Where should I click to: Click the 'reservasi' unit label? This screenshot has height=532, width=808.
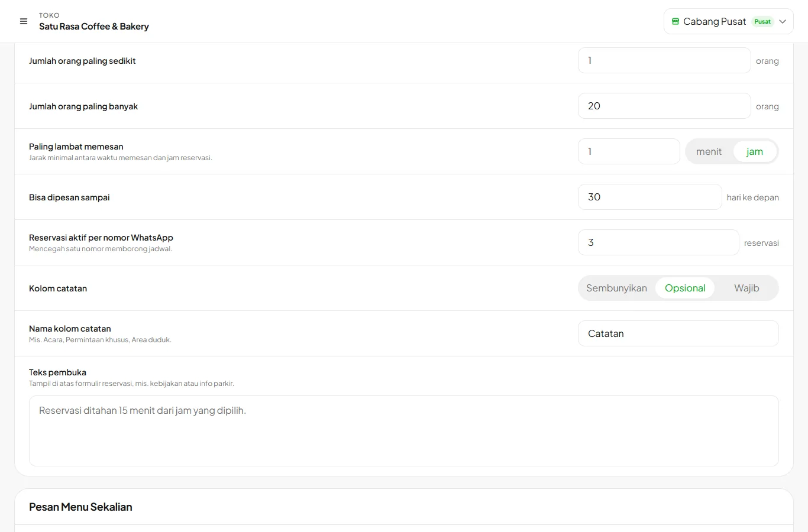[x=761, y=243]
